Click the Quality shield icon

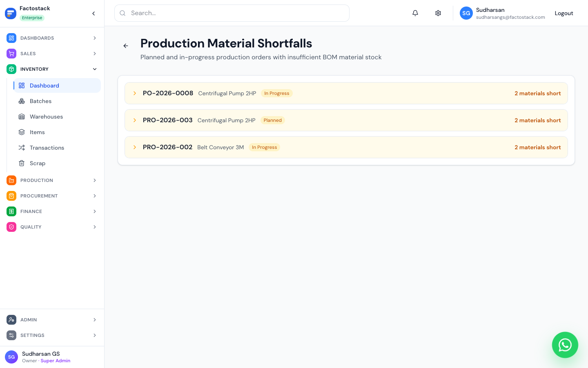tap(11, 227)
